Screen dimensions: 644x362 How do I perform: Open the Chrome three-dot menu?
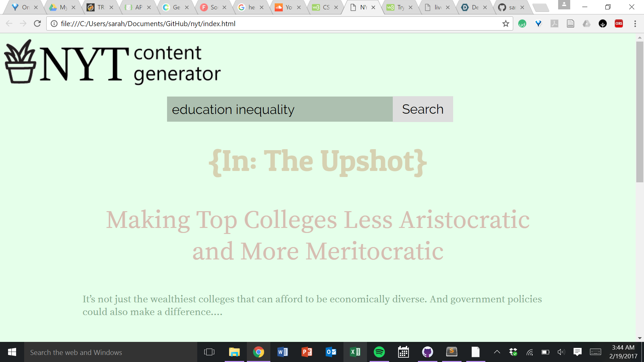click(635, 23)
